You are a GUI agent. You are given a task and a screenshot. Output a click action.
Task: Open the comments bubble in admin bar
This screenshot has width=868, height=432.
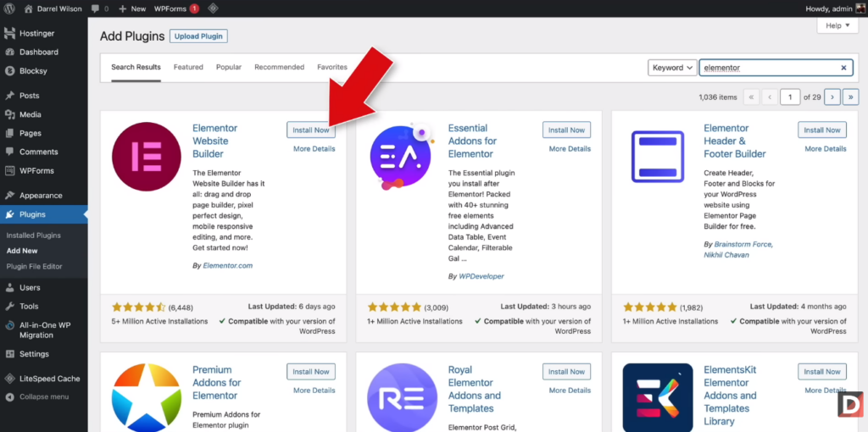tap(100, 8)
